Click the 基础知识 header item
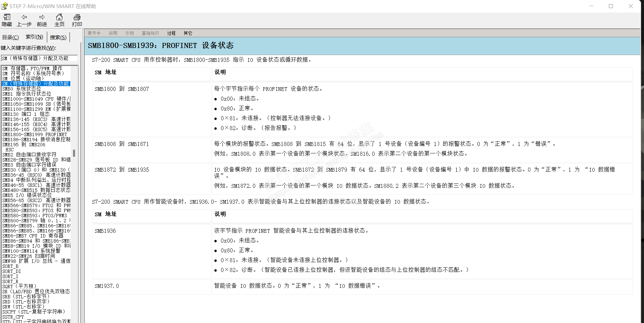The width and height of the screenshot is (644, 323). pos(150,33)
